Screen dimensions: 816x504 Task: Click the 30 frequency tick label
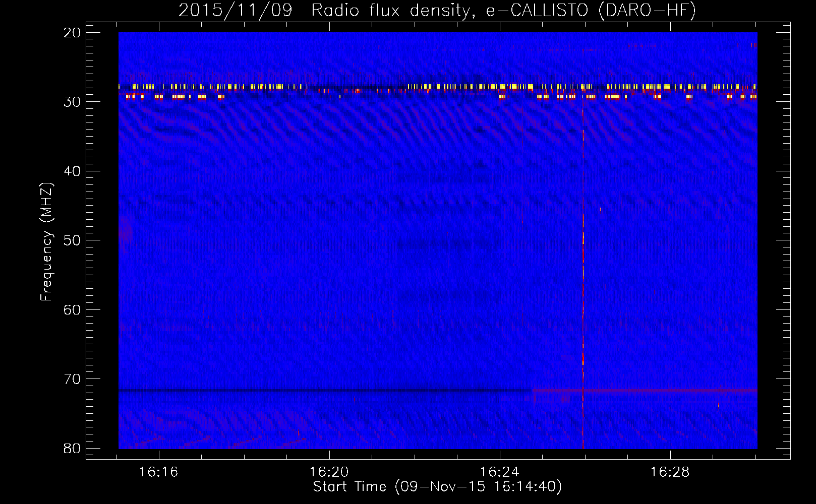tap(73, 102)
